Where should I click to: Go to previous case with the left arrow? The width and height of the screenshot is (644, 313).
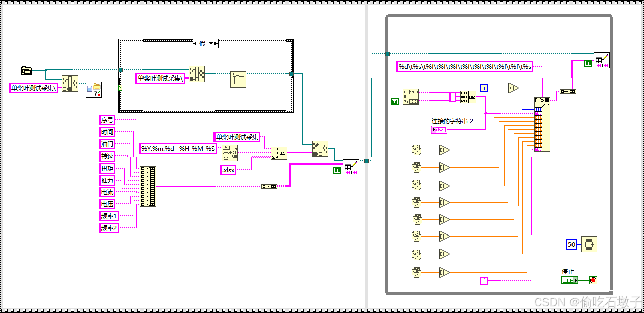click(x=195, y=44)
